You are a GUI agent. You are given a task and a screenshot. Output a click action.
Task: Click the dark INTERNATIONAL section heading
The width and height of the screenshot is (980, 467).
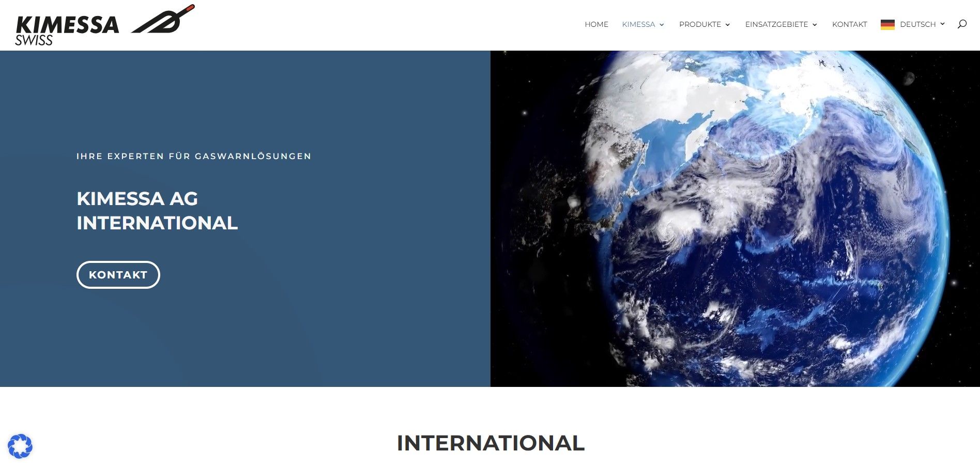point(491,443)
